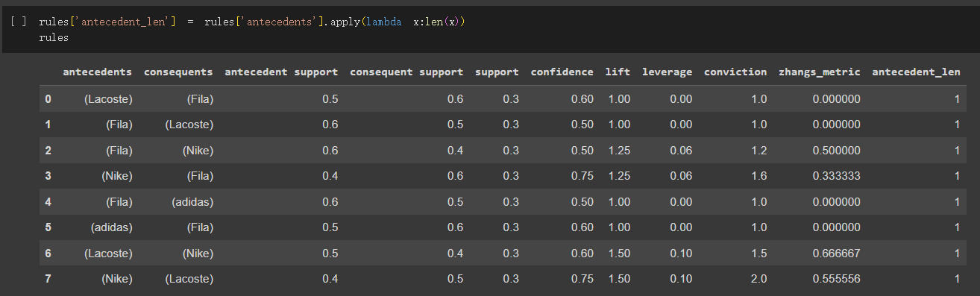980x296 pixels.
Task: Select row index 3 in the table
Action: pyautogui.click(x=48, y=176)
